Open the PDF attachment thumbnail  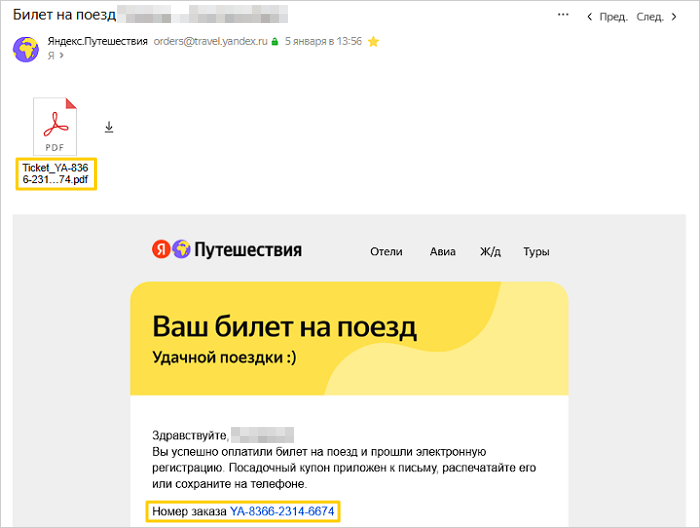click(x=55, y=126)
